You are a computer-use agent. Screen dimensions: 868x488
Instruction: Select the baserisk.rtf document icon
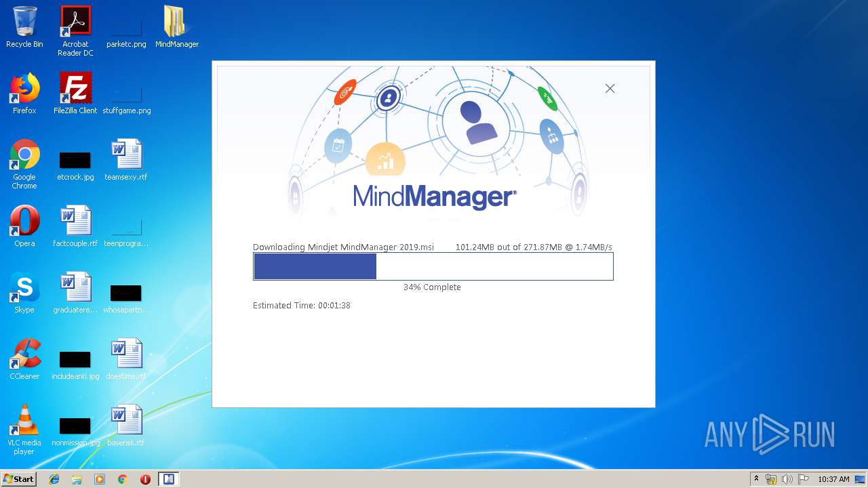pyautogui.click(x=126, y=426)
